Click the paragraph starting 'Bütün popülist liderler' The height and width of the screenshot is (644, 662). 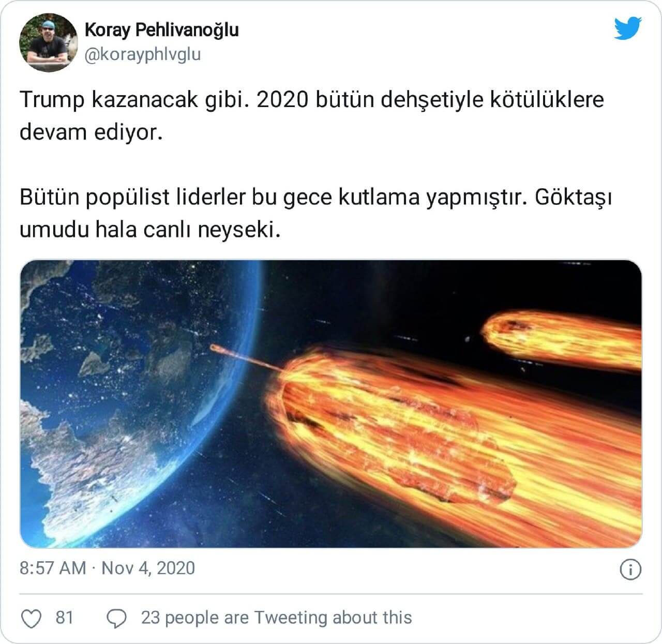click(x=316, y=213)
